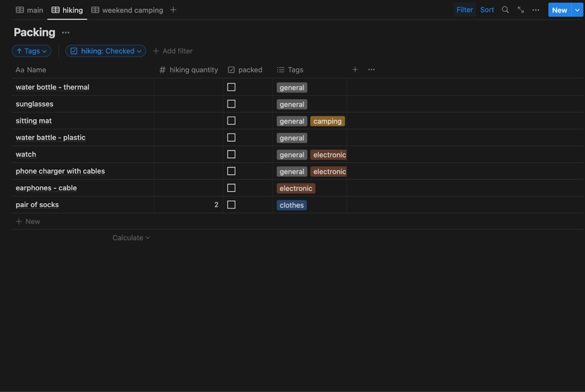Screen dimensions: 585x392
Task: Open the New button dropdown arrow
Action: [577, 10]
